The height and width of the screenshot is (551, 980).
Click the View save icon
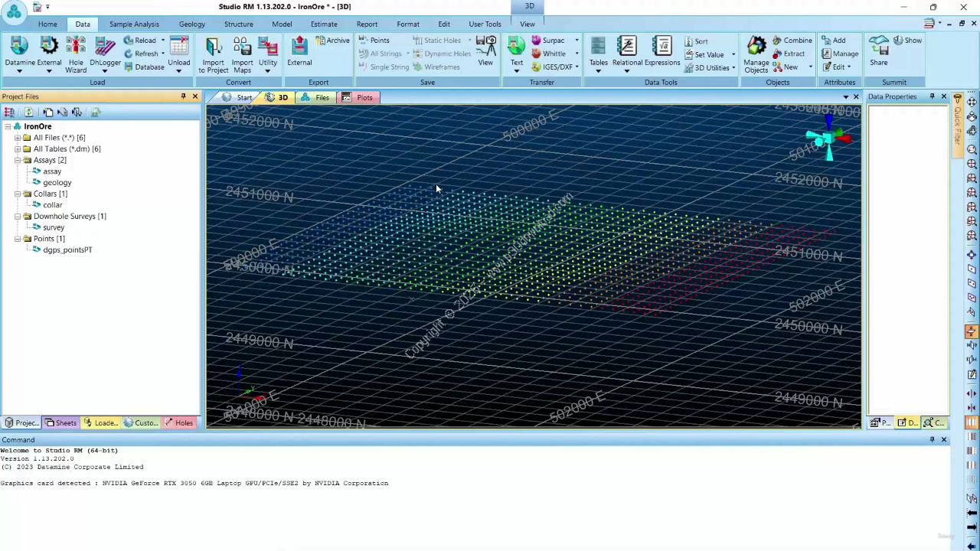(x=485, y=51)
